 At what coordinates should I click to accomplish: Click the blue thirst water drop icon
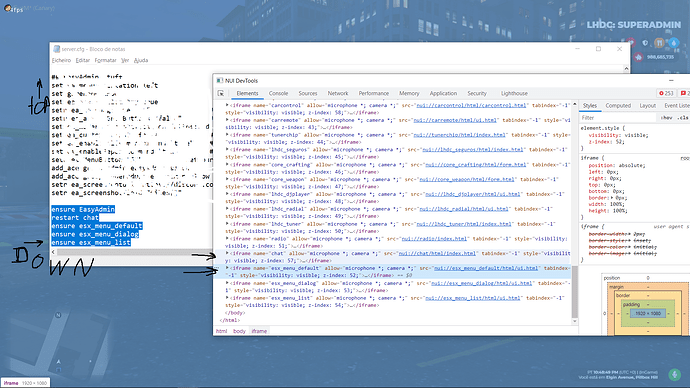point(673,43)
